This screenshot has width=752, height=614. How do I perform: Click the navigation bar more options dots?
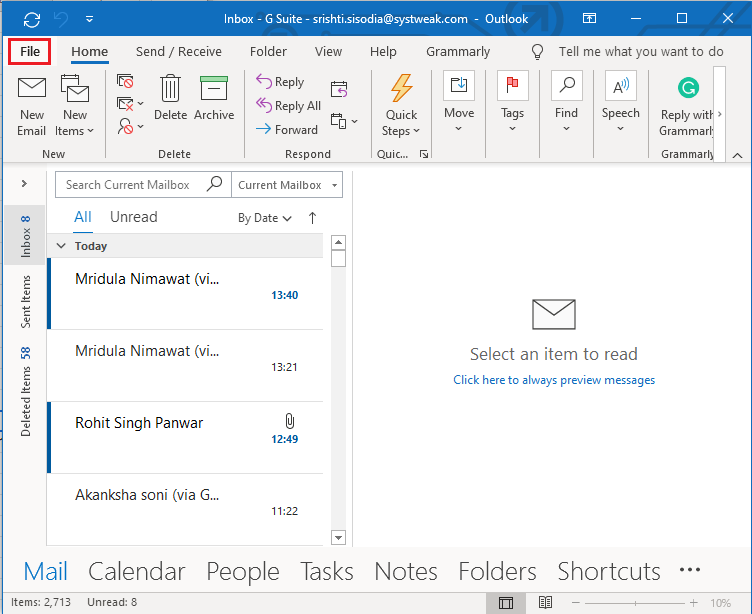pos(690,570)
